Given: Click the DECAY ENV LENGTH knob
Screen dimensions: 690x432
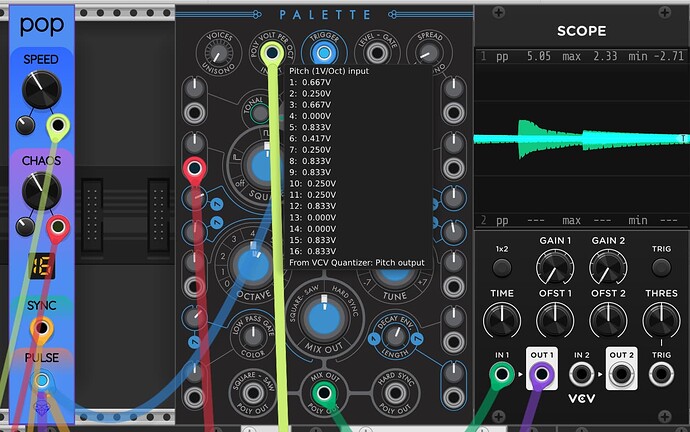Looking at the screenshot, I should click(395, 336).
